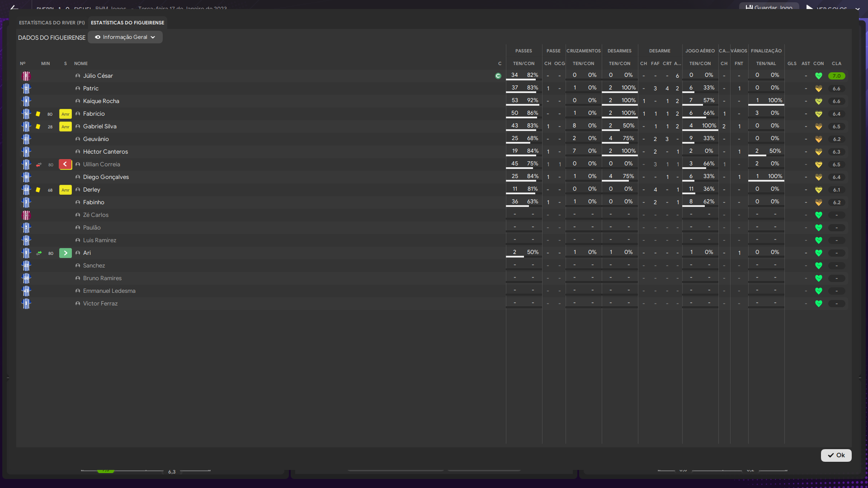The image size is (868, 488).
Task: Click Ari's substitution arrows icon
Action: point(39,253)
